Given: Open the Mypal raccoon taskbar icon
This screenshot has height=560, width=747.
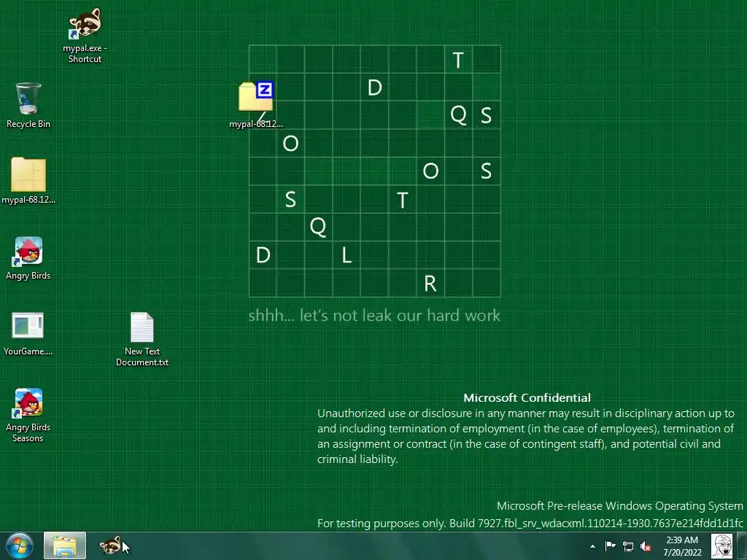Looking at the screenshot, I should coord(111,545).
